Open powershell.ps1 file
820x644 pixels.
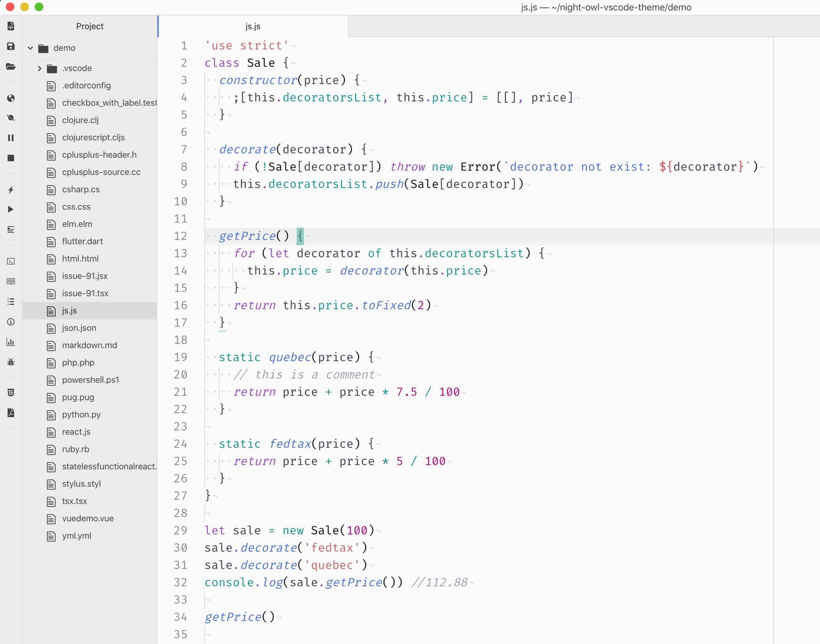90,380
